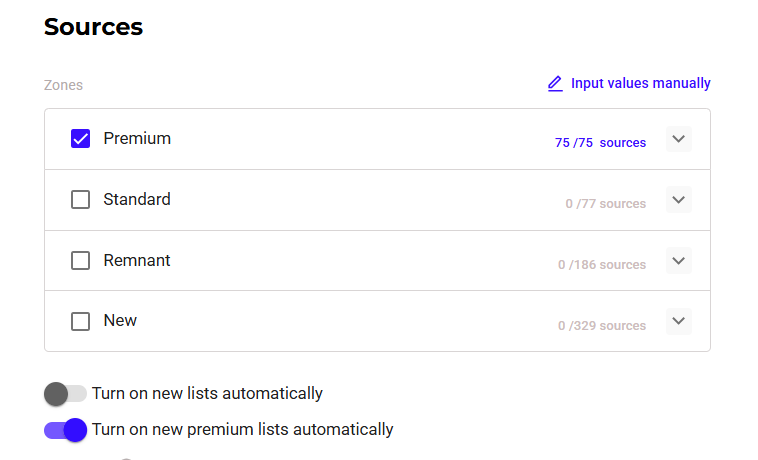The height and width of the screenshot is (460, 758).
Task: Select the New zone label text
Action: pos(120,321)
